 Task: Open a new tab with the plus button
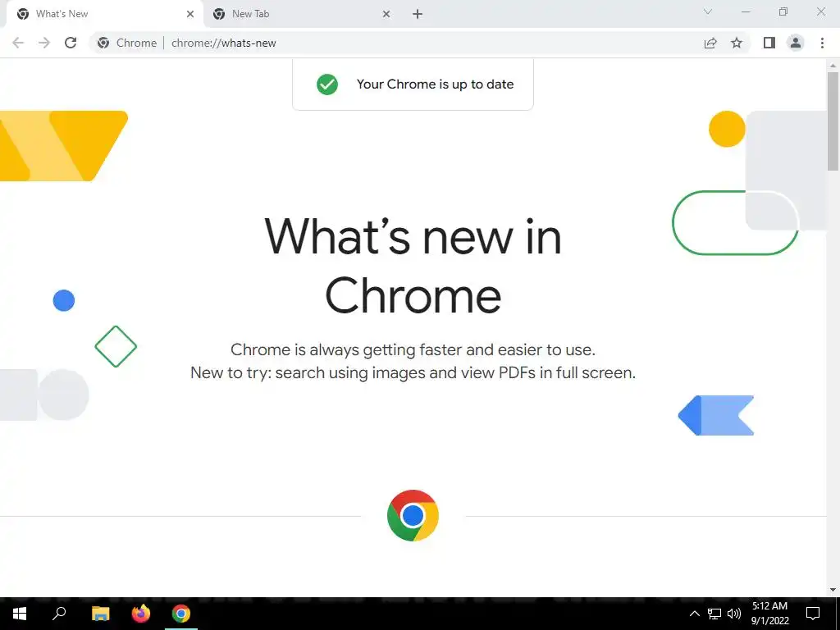418,15
